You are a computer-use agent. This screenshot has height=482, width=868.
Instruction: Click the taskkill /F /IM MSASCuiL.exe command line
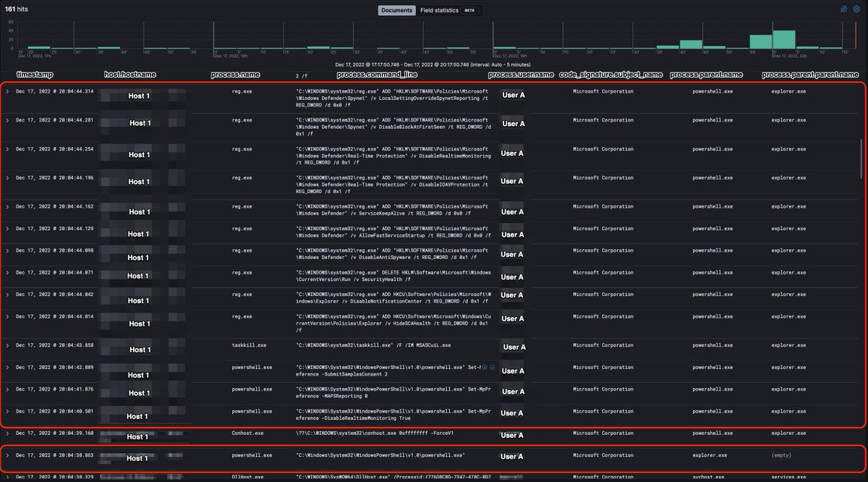pyautogui.click(x=373, y=344)
